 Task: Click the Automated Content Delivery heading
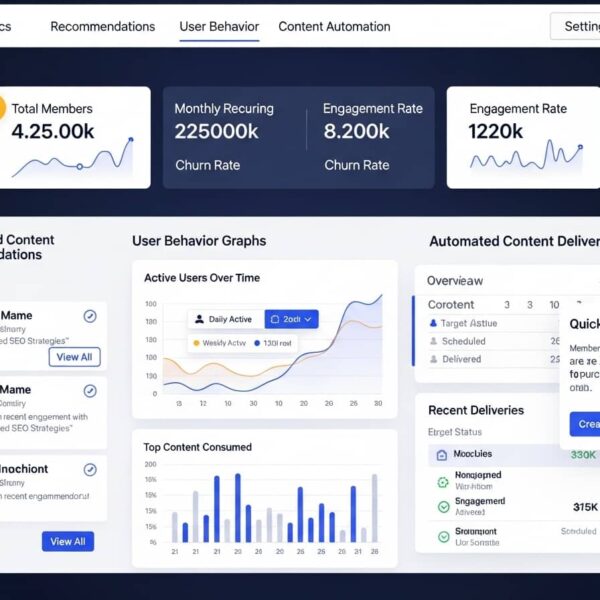pos(515,241)
